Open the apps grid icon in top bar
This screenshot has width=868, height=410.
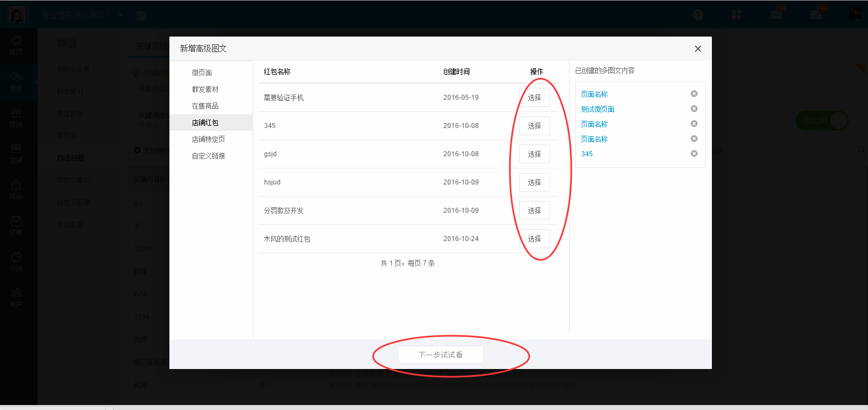[737, 15]
